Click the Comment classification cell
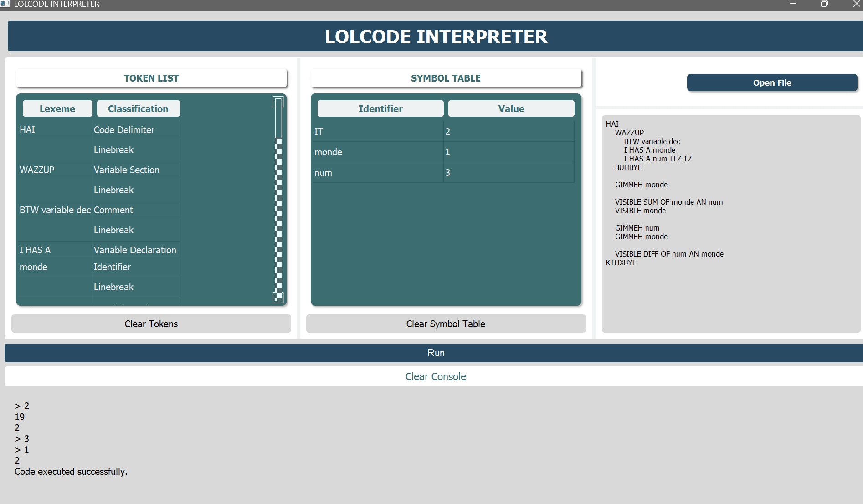Viewport: 863px width, 504px height. tap(136, 210)
